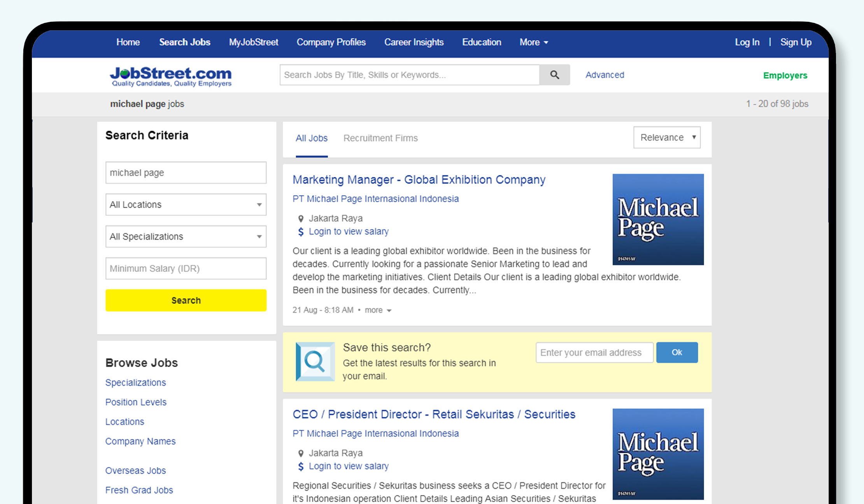The height and width of the screenshot is (504, 864).
Task: Switch to the All Jobs tab
Action: coord(312,138)
